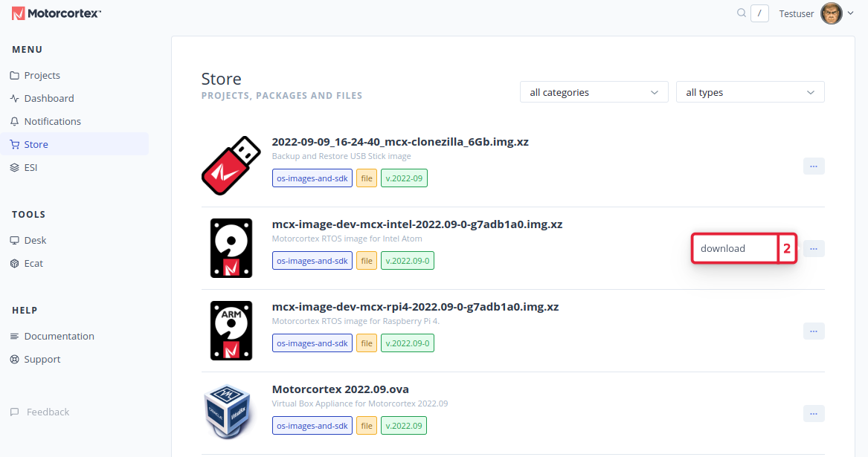This screenshot has height=457, width=868.
Task: Open the Motorcortex logo home link
Action: click(x=56, y=13)
